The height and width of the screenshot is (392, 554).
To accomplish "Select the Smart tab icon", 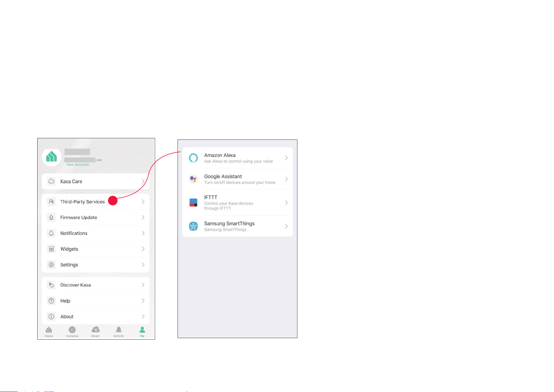I will (x=96, y=330).
